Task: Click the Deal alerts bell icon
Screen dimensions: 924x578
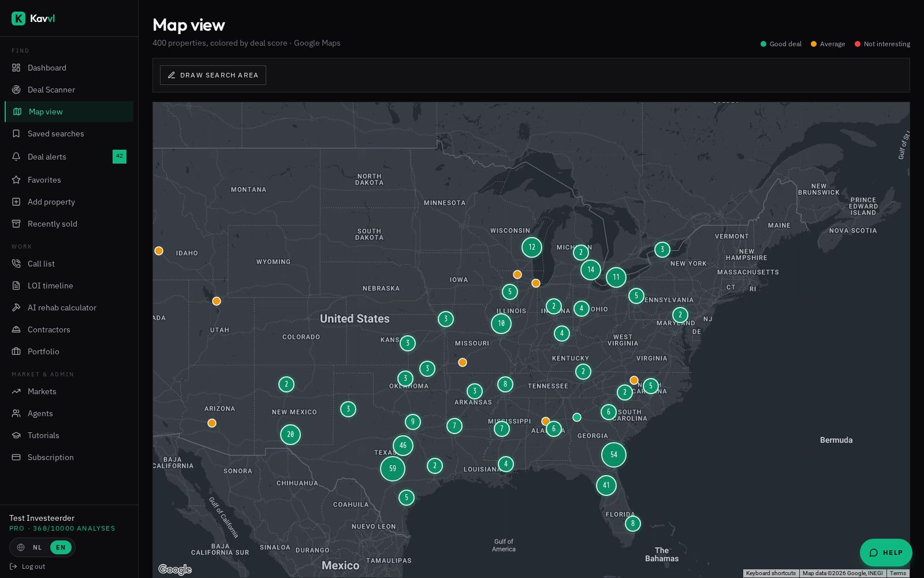Action: point(16,157)
